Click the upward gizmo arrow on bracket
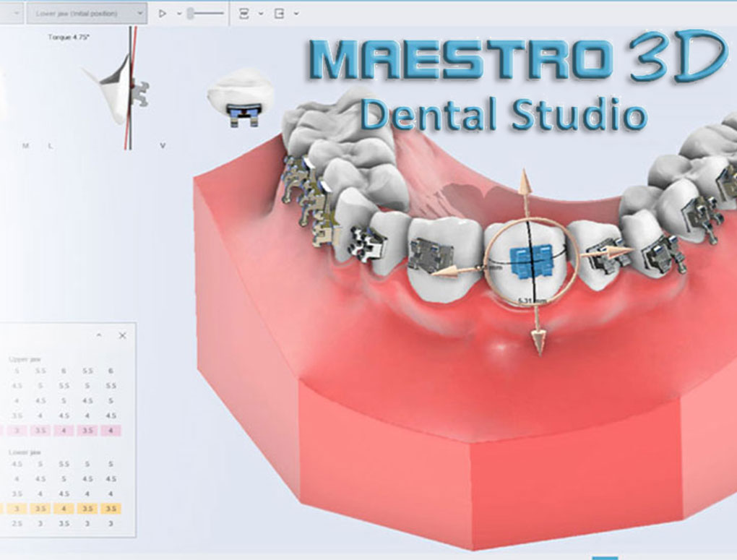This screenshot has width=737, height=560. point(525,184)
